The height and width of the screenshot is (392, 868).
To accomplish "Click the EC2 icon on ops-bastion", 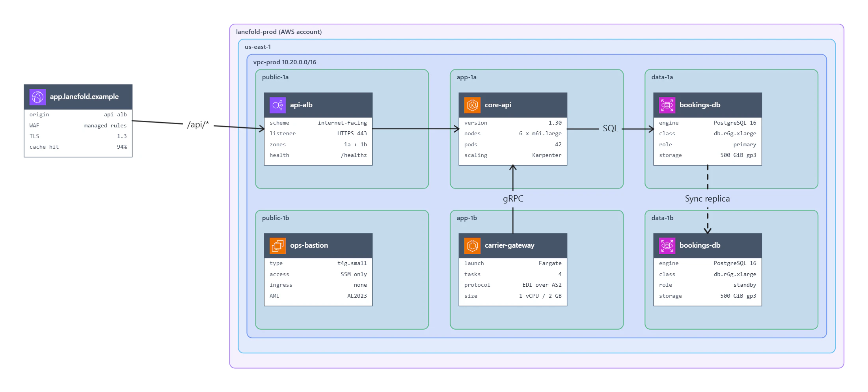I will [x=278, y=246].
